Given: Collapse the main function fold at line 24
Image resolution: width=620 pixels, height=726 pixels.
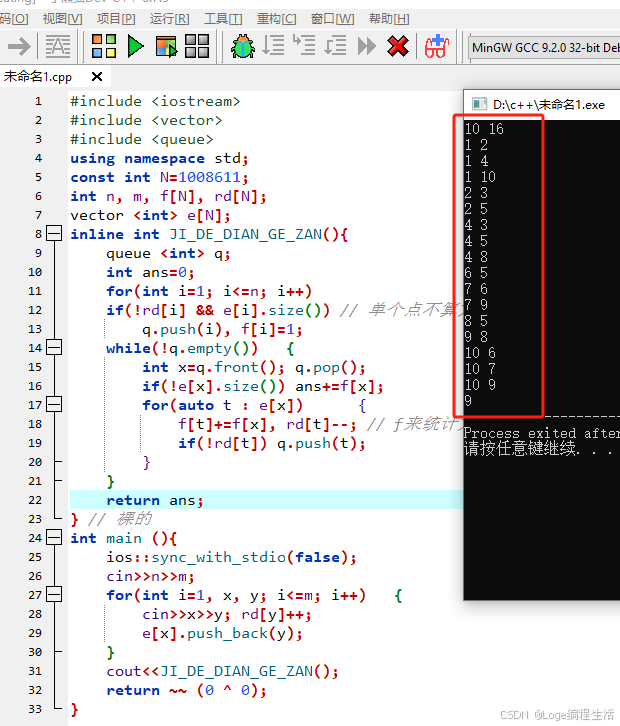Looking at the screenshot, I should [54, 538].
